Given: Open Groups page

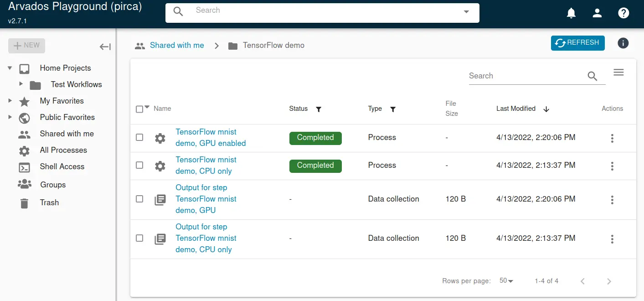Looking at the screenshot, I should tap(53, 185).
